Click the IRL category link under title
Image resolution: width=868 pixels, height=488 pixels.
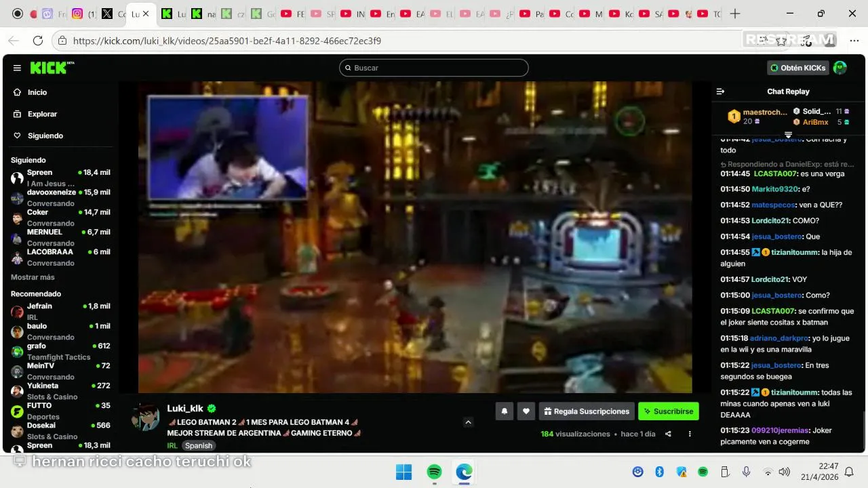(x=172, y=445)
